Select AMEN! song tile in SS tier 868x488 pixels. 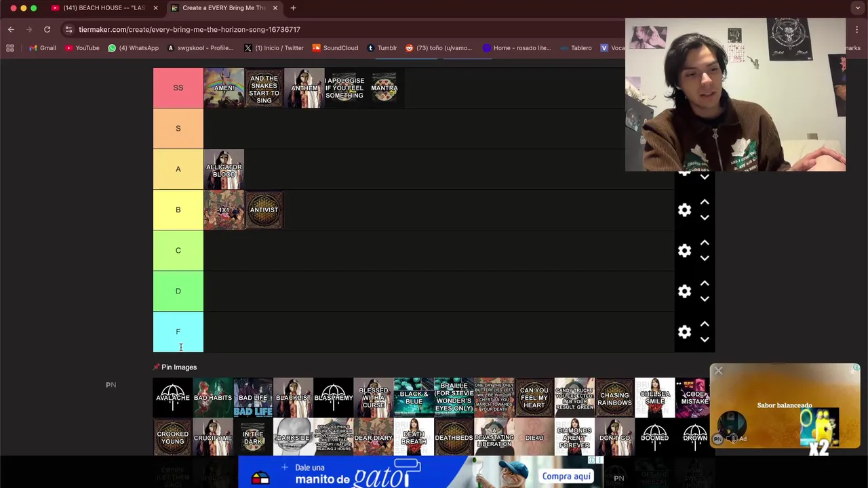pos(224,88)
